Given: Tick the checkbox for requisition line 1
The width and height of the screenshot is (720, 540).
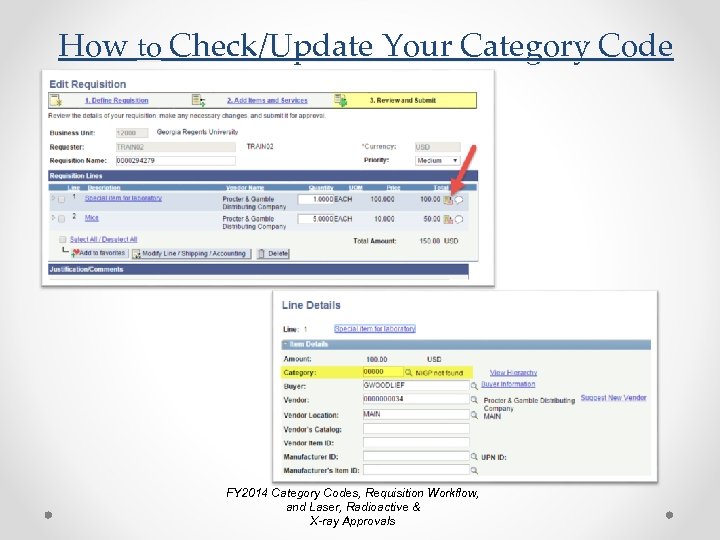Looking at the screenshot, I should [62, 199].
